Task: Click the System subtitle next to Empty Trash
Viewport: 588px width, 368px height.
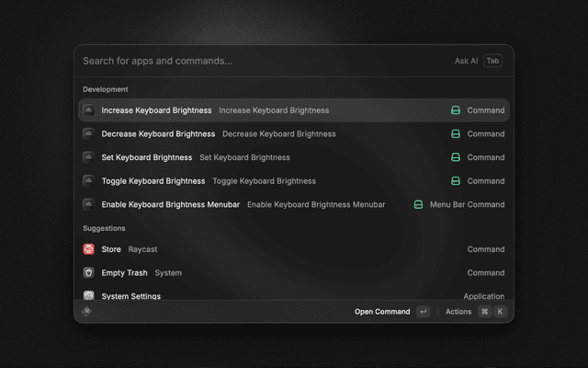Action: 168,272
